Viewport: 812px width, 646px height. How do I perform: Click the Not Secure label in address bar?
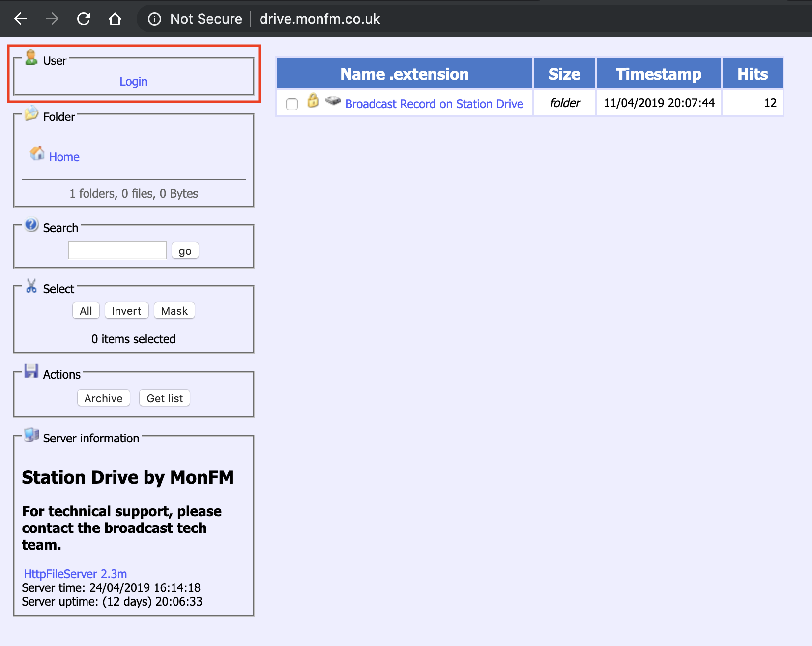point(206,19)
